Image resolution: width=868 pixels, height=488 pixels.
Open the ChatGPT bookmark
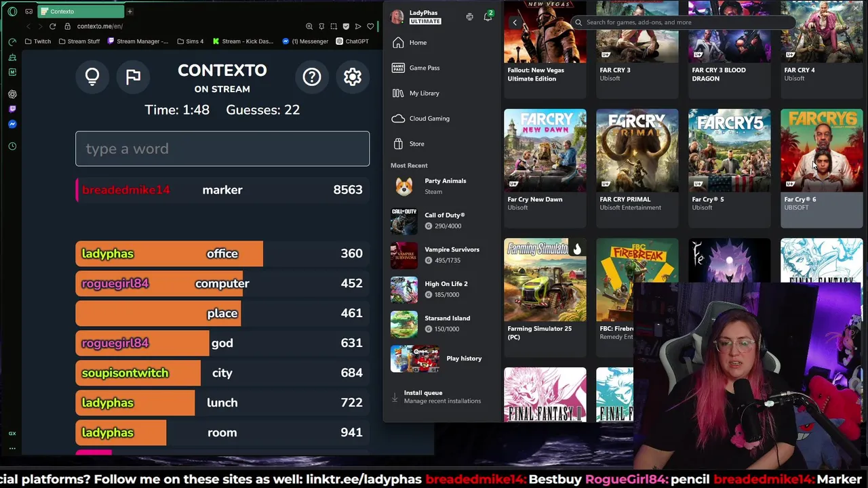click(x=352, y=41)
